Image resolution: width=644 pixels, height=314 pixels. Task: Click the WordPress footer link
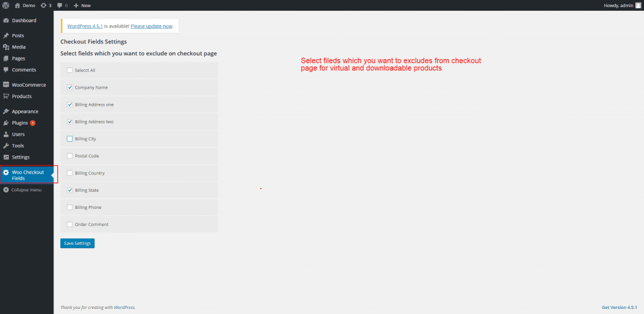tap(124, 308)
